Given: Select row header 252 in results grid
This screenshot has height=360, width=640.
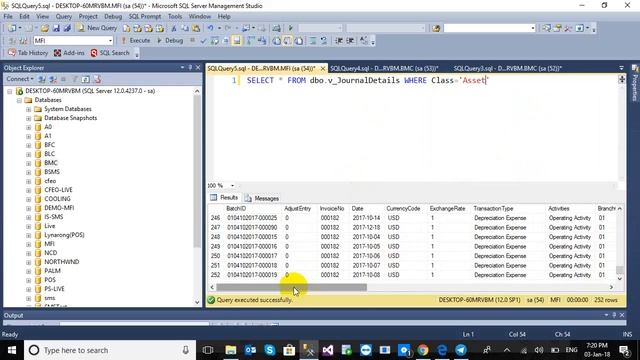Looking at the screenshot, I should tap(216, 275).
